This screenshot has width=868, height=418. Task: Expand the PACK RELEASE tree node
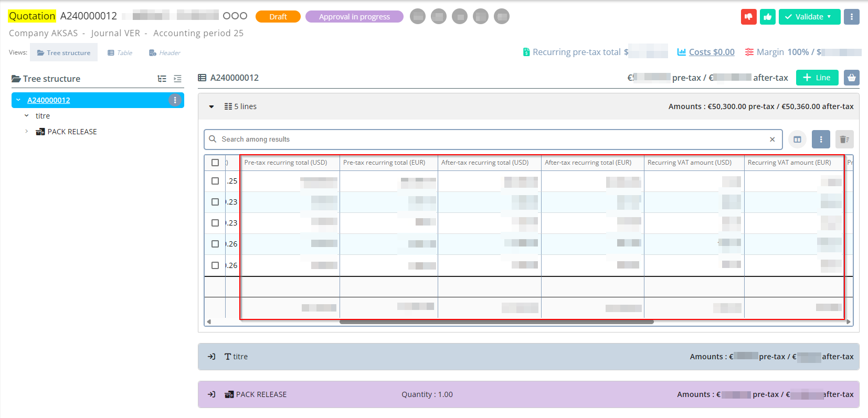[27, 132]
